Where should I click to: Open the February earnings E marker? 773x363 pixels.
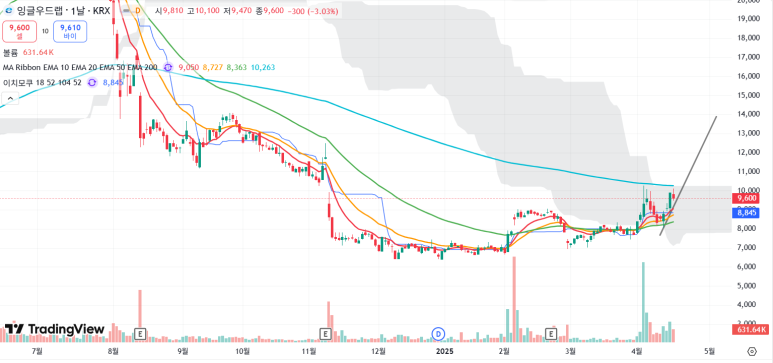coord(551,334)
